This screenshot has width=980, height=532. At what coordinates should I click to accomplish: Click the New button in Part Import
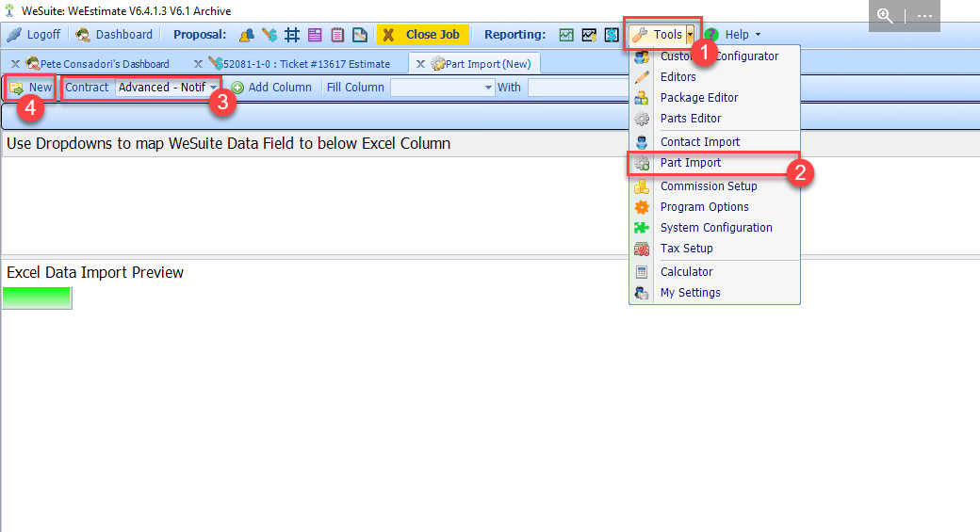[30, 88]
